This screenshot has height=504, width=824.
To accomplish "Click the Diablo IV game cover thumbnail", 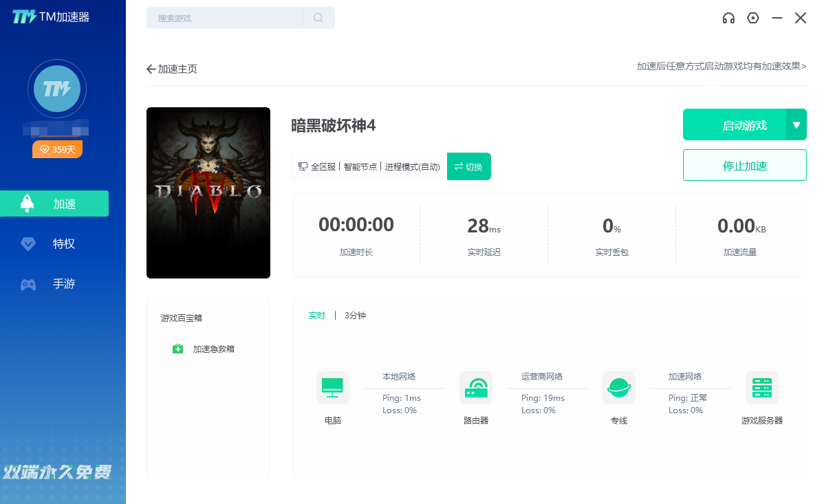I will [208, 193].
